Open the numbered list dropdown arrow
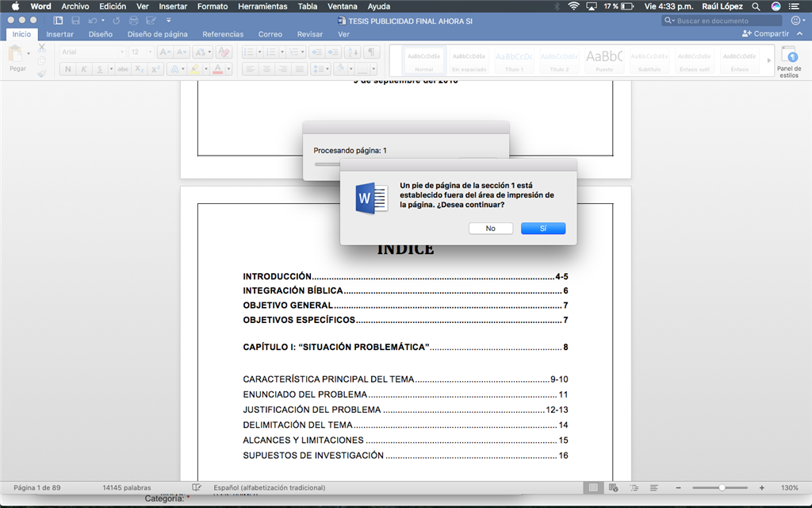The image size is (812, 508). click(x=282, y=52)
